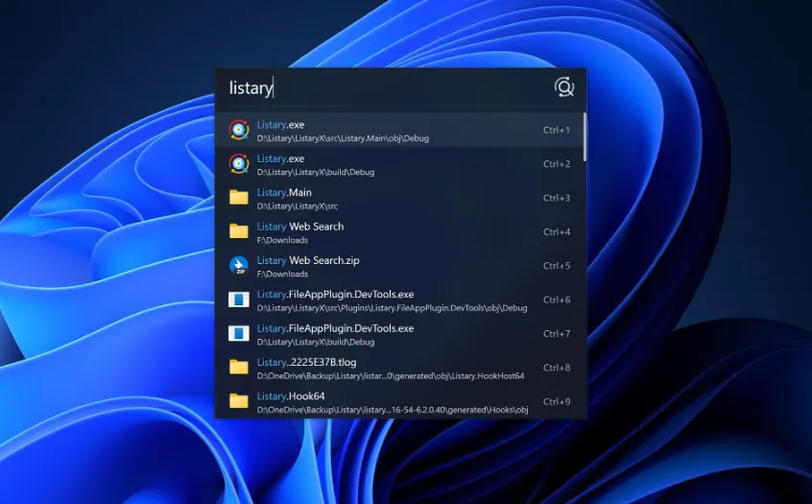Click the Ctrl+3 shortcut label
The image size is (812, 504).
click(557, 198)
